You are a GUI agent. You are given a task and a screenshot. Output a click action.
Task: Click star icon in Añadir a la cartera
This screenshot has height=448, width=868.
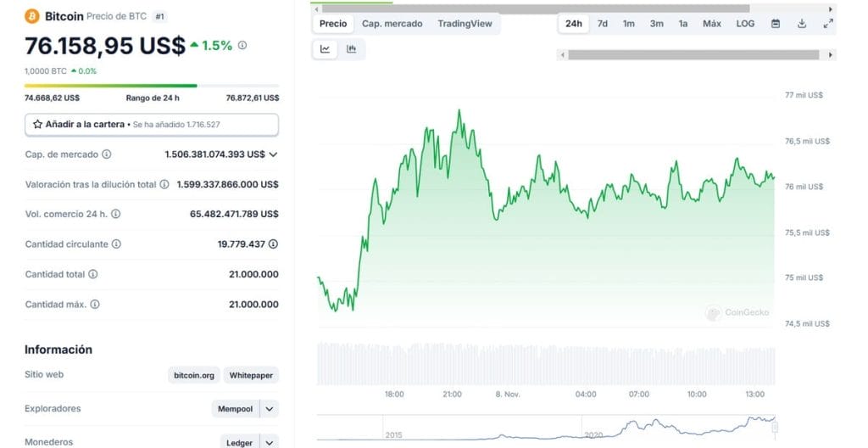[x=37, y=124]
